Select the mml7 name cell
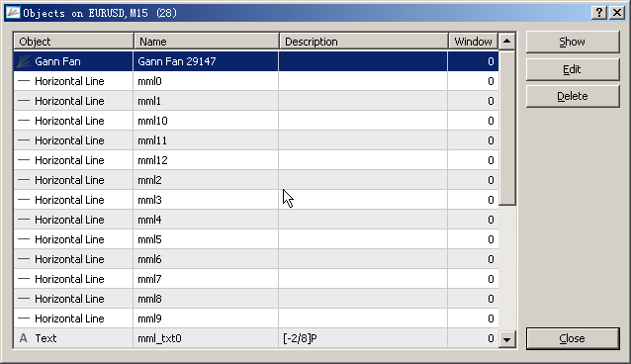Viewport: 631px width, 364px height. [x=206, y=279]
